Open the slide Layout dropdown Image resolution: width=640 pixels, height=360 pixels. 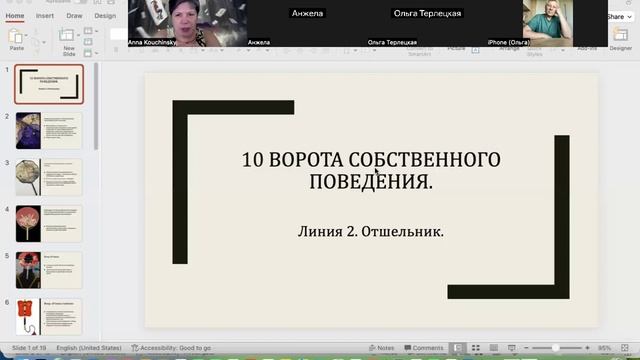pyautogui.click(x=90, y=31)
